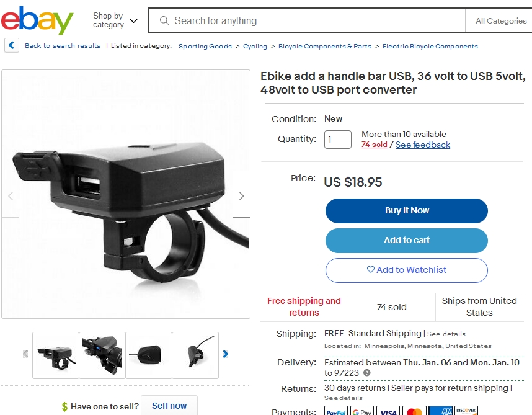Click Buy It Now button

(407, 211)
